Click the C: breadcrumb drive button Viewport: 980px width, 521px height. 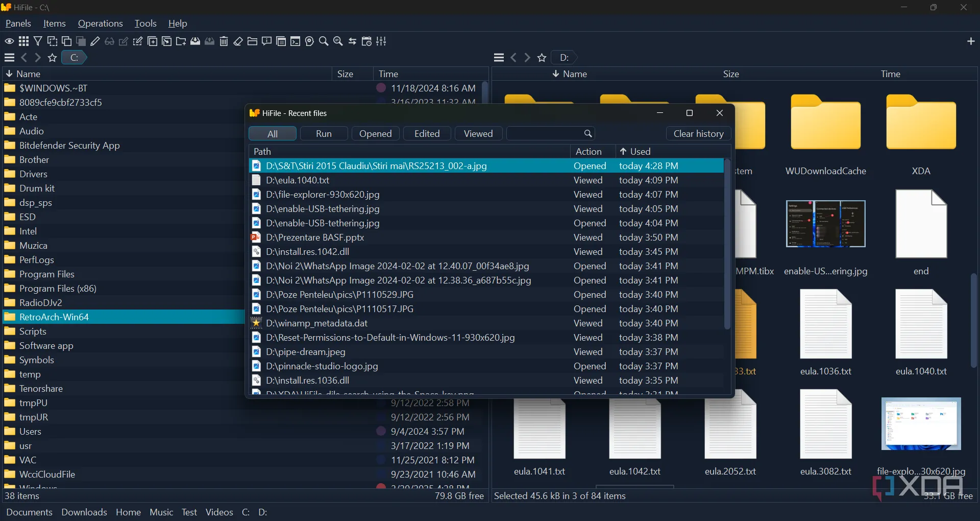coord(74,58)
